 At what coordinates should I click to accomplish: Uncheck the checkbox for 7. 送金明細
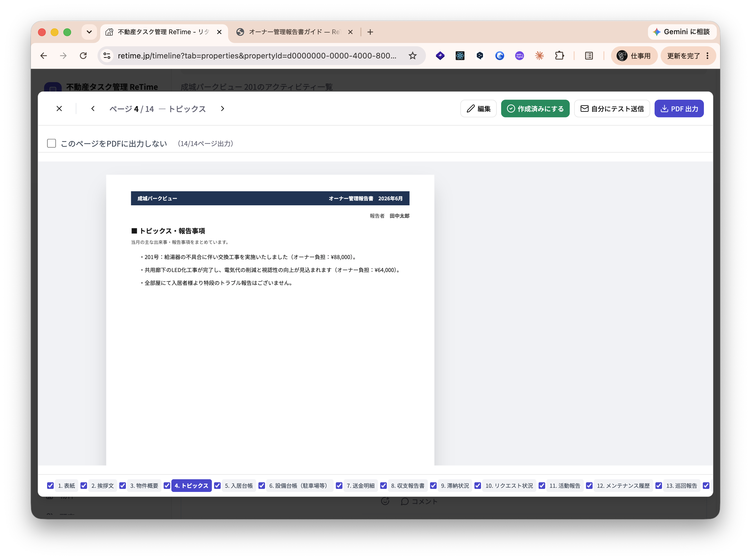click(339, 486)
